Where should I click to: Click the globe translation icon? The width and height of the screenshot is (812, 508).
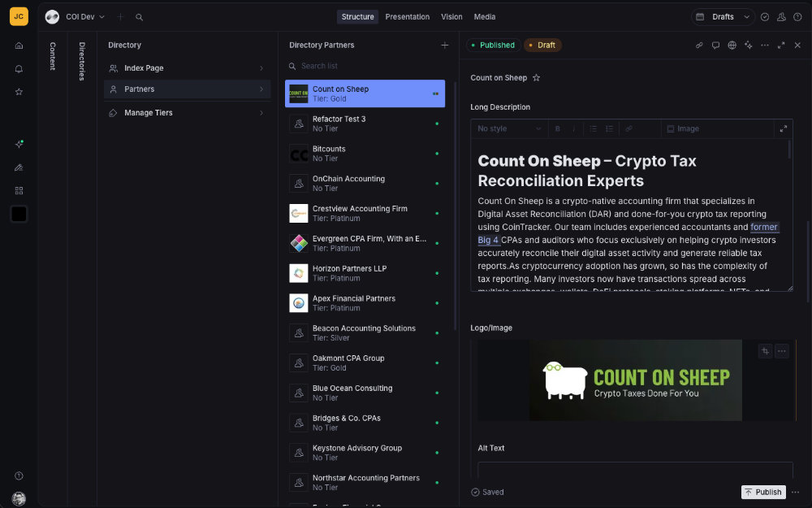click(732, 45)
